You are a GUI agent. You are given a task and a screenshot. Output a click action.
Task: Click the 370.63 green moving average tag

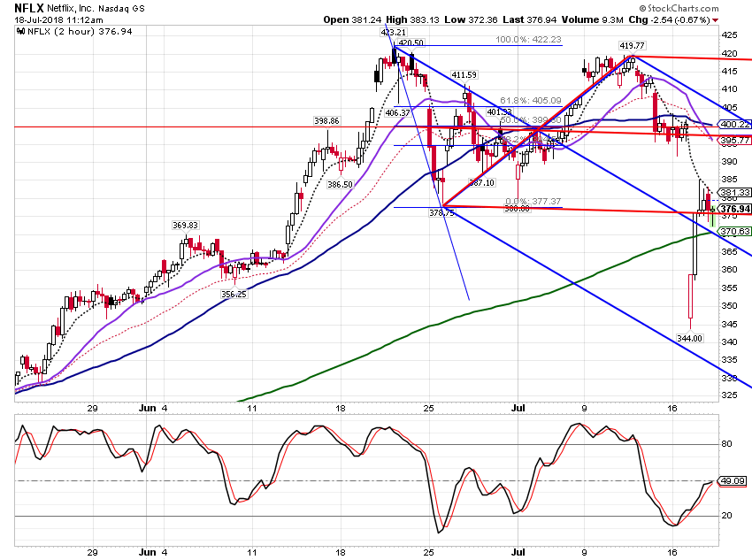pos(734,232)
